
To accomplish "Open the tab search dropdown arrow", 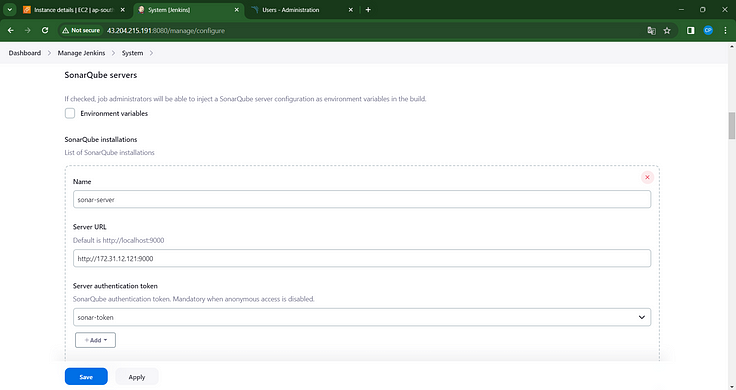I will pos(9,9).
